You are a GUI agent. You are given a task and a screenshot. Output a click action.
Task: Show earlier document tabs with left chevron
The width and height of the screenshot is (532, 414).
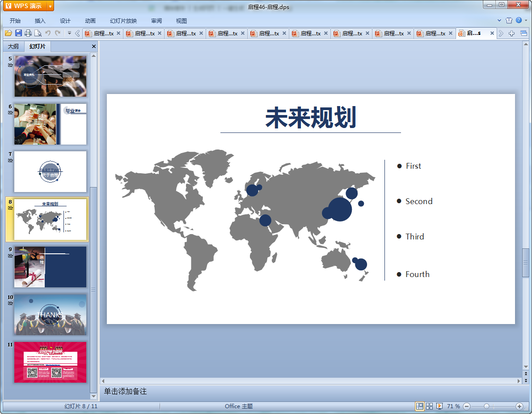coord(77,33)
